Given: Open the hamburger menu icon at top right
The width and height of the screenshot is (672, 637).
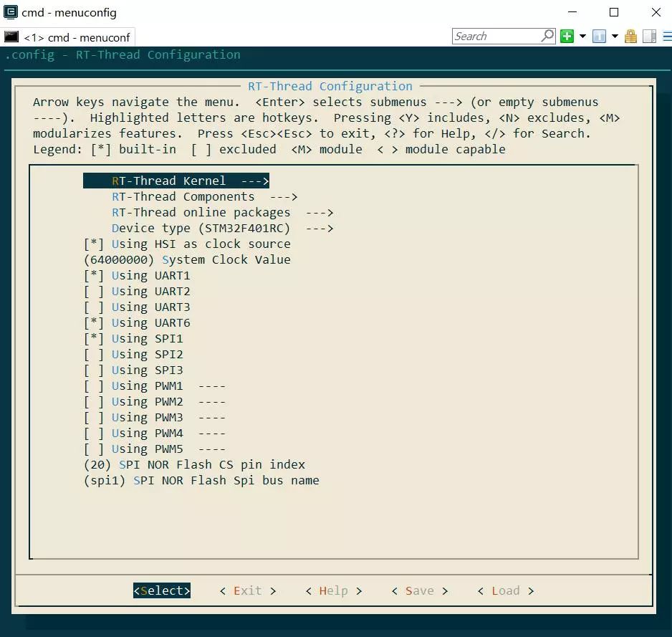Looking at the screenshot, I should [x=667, y=37].
